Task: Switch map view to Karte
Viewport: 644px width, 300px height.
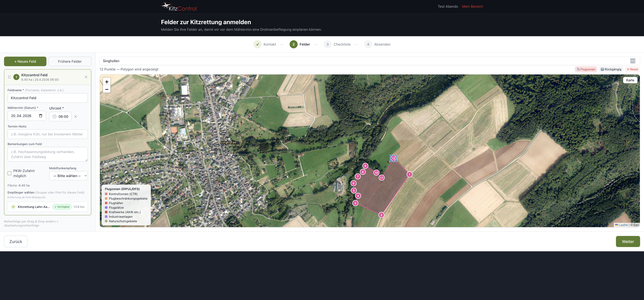Action: (630, 80)
